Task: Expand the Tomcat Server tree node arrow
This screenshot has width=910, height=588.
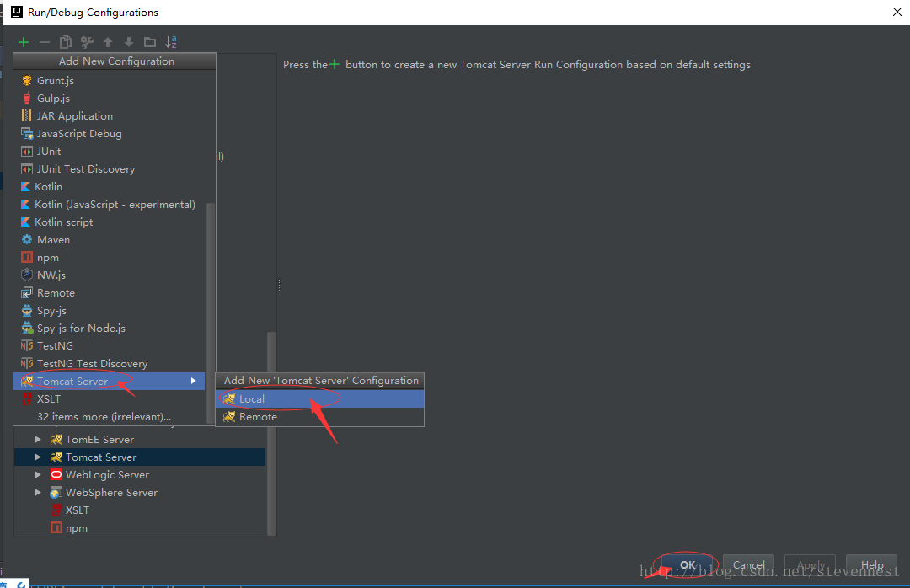Action: click(x=38, y=457)
